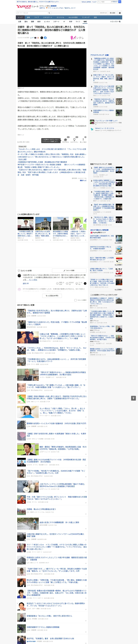React with the graduation cap '学びがある' icon
Viewport: 138px width, 644px height.
[x=66, y=140]
